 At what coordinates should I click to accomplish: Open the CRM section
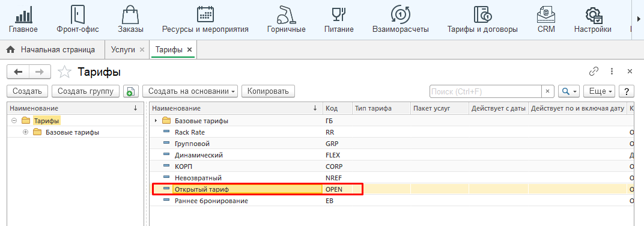point(546,20)
